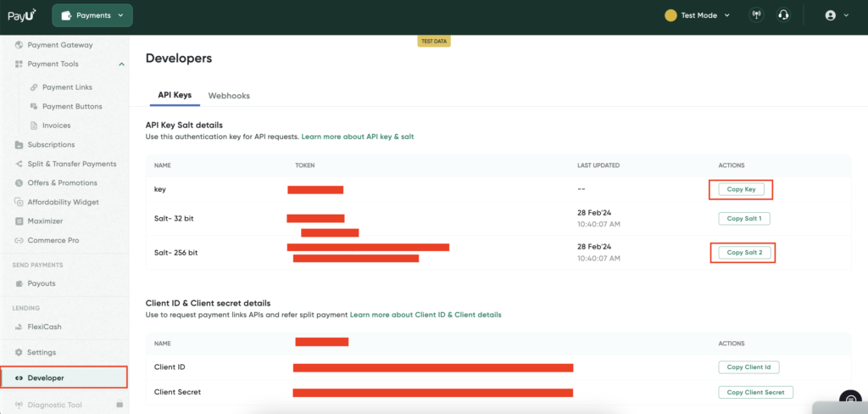This screenshot has width=868, height=414.
Task: Open Split & Transfer Payments
Action: [72, 164]
